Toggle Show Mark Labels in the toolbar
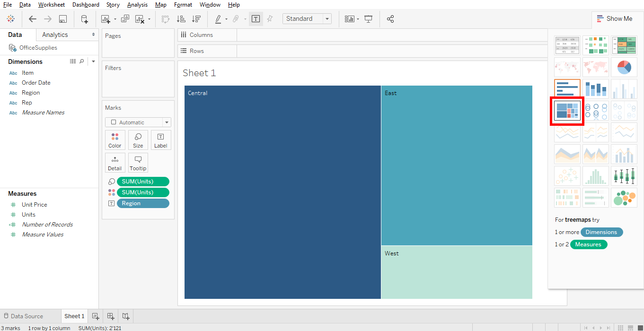This screenshot has width=644, height=331. click(256, 18)
